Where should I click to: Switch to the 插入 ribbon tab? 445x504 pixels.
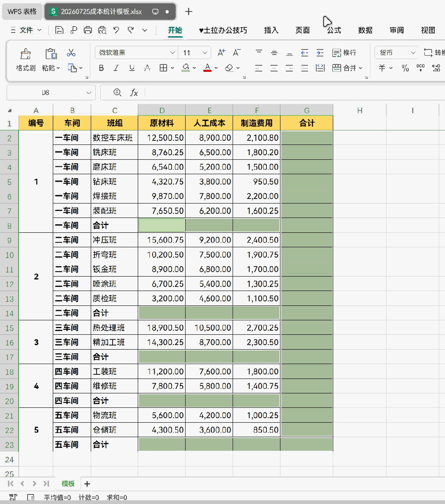coord(271,30)
